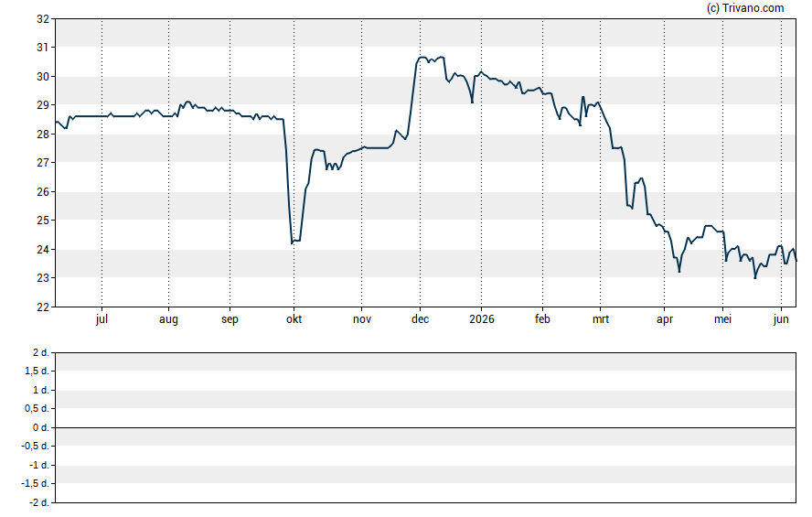Select the '-2 d.' lower chart label
812x517 pixels.
pyautogui.click(x=39, y=502)
